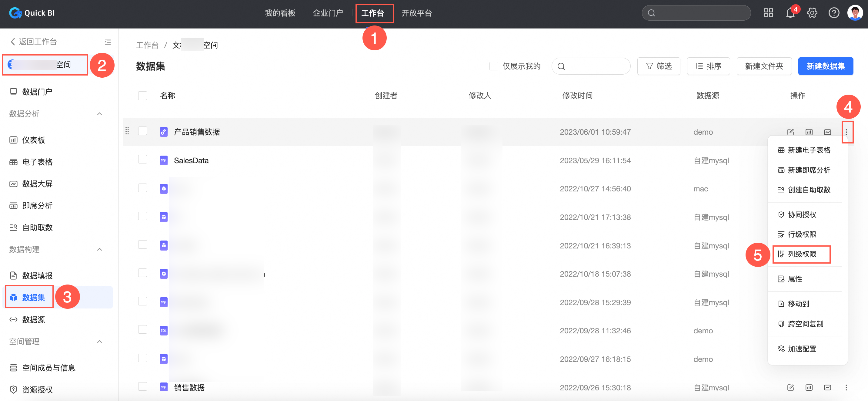Collapse the 空间管理 sidebar section
The image size is (868, 401).
point(99,342)
